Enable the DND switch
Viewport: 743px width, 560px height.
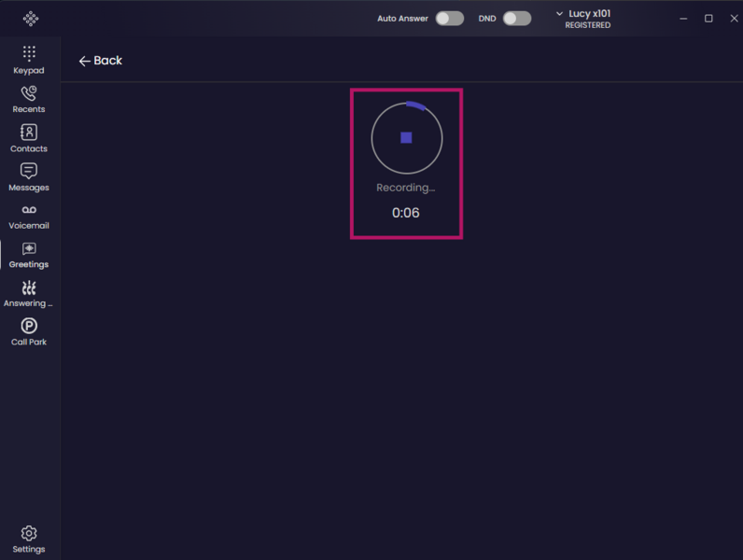coord(517,19)
